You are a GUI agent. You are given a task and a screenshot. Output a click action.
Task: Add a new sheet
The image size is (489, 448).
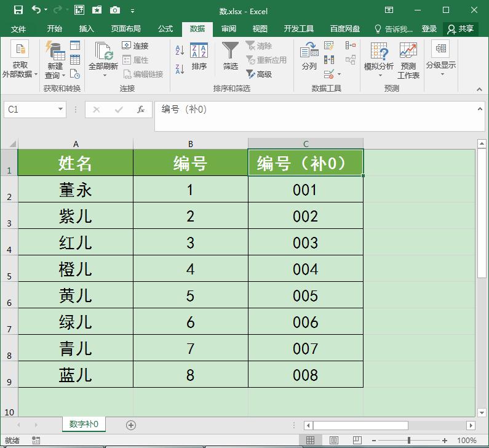tap(131, 425)
